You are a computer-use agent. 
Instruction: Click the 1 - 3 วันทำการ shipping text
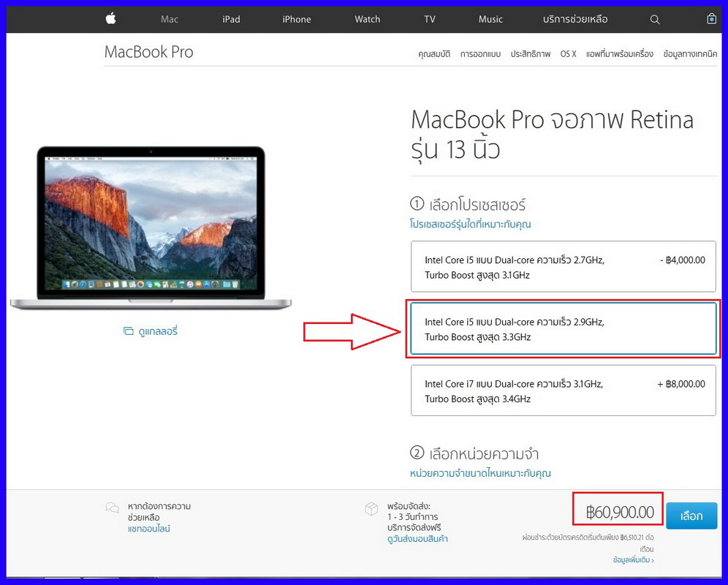413,517
